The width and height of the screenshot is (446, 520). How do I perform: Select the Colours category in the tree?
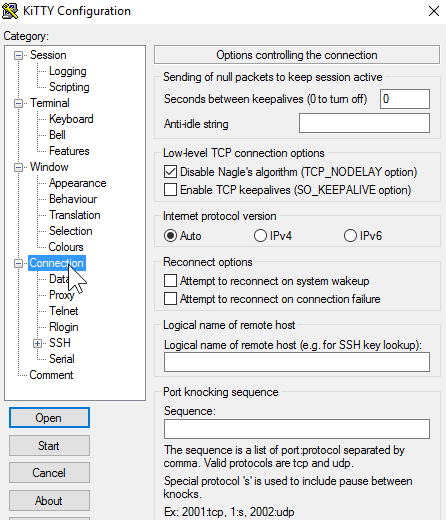pyautogui.click(x=66, y=247)
